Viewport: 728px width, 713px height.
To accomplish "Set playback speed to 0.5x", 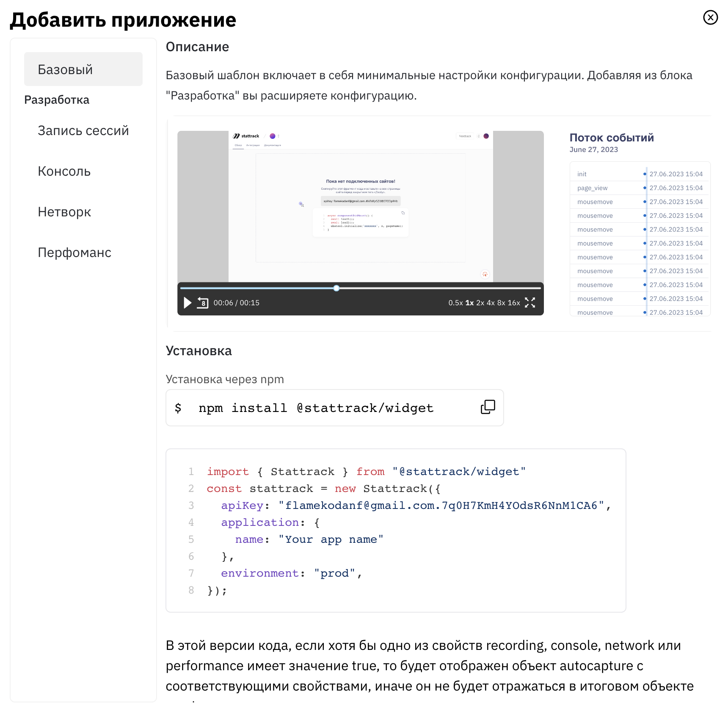I will (455, 303).
